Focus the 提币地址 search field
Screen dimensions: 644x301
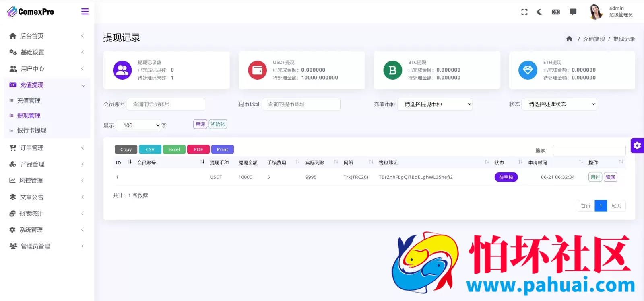click(301, 104)
